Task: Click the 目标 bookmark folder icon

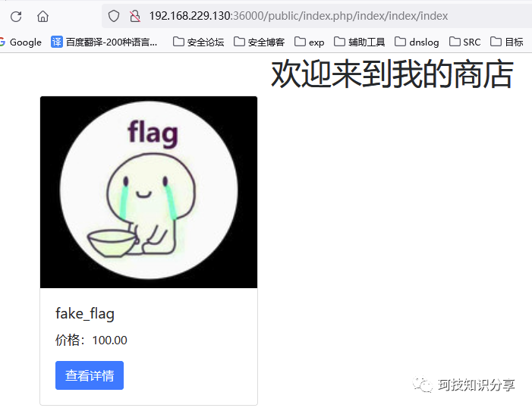Action: pyautogui.click(x=496, y=42)
